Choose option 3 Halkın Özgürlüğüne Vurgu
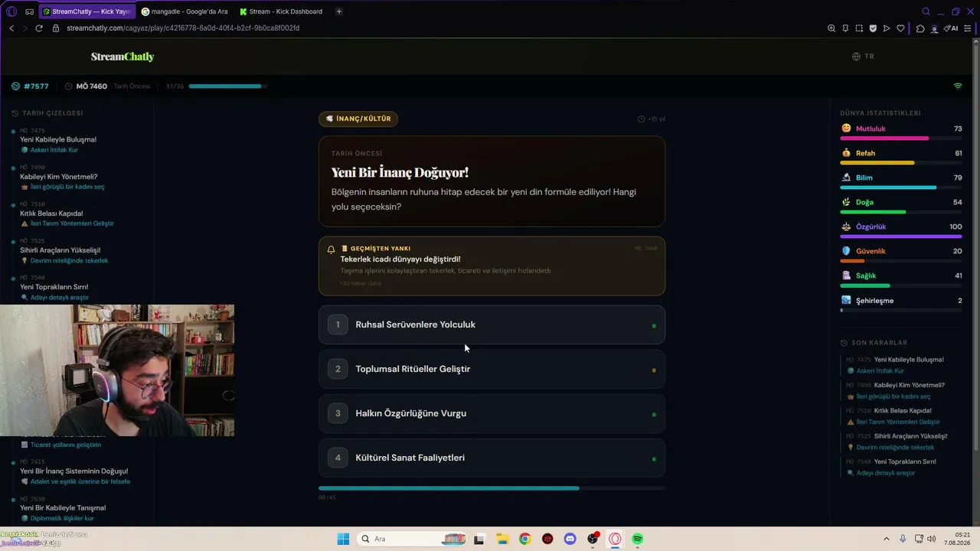This screenshot has height=551, width=980. (492, 413)
